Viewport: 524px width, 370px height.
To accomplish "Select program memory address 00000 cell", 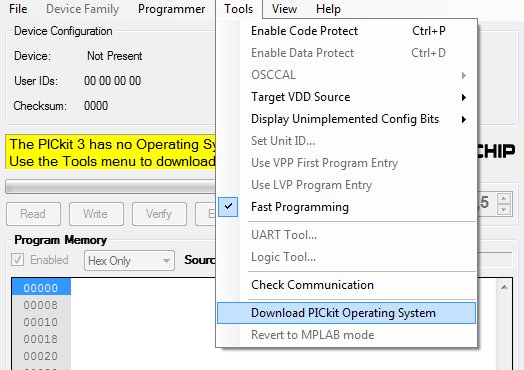I will [41, 287].
